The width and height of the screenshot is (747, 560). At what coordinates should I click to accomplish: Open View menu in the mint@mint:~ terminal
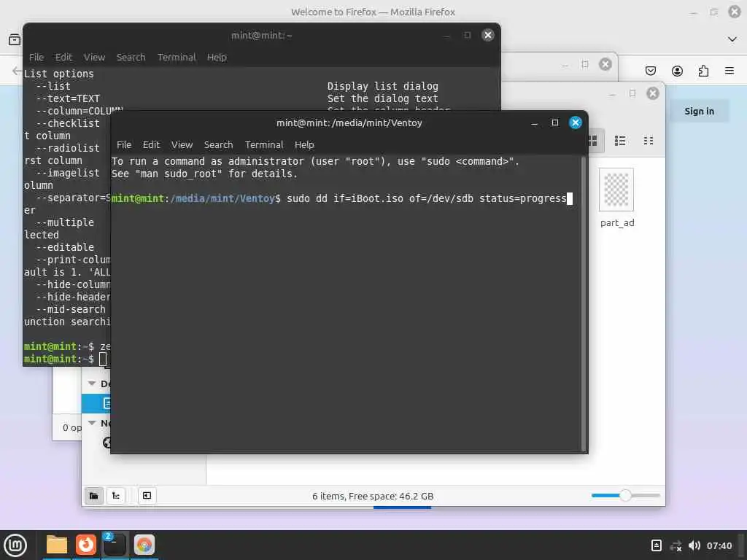[94, 57]
